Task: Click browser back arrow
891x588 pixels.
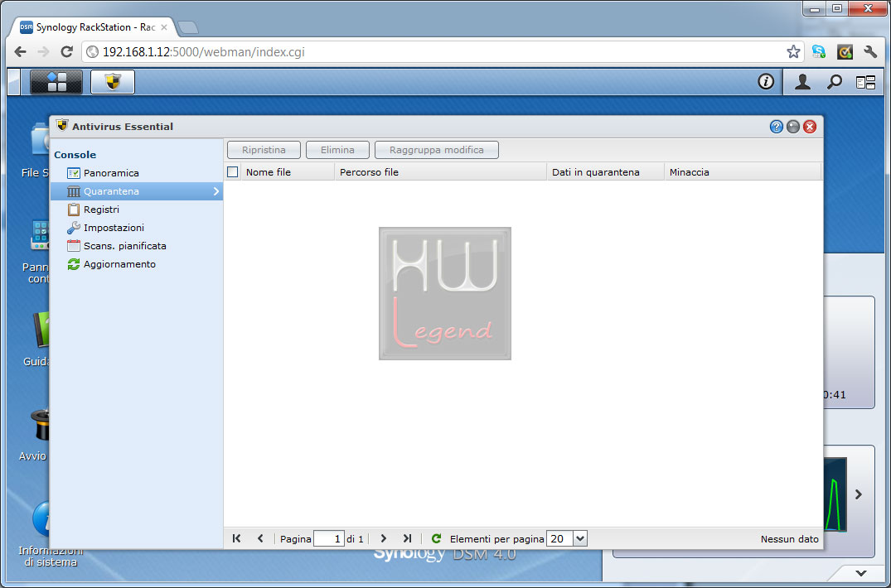Action: click(21, 51)
